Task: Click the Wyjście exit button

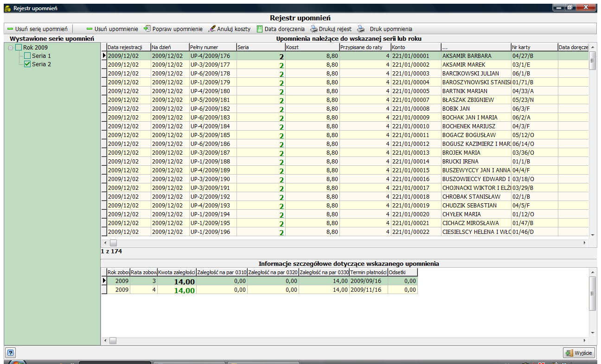Action: (x=578, y=353)
